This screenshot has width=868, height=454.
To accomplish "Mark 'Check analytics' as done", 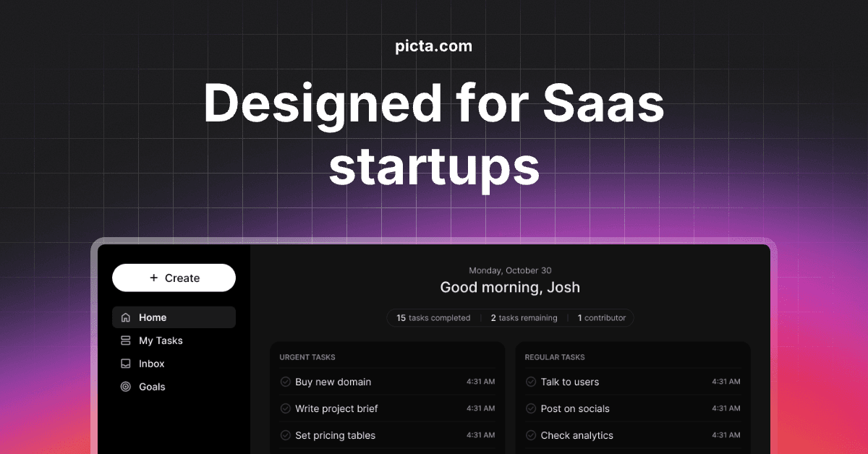I will point(531,435).
